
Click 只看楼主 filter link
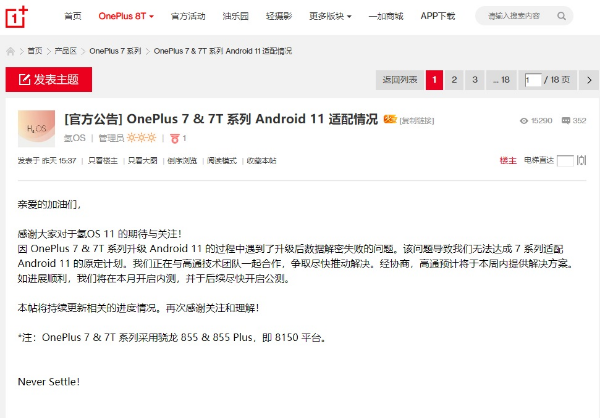tap(103, 161)
